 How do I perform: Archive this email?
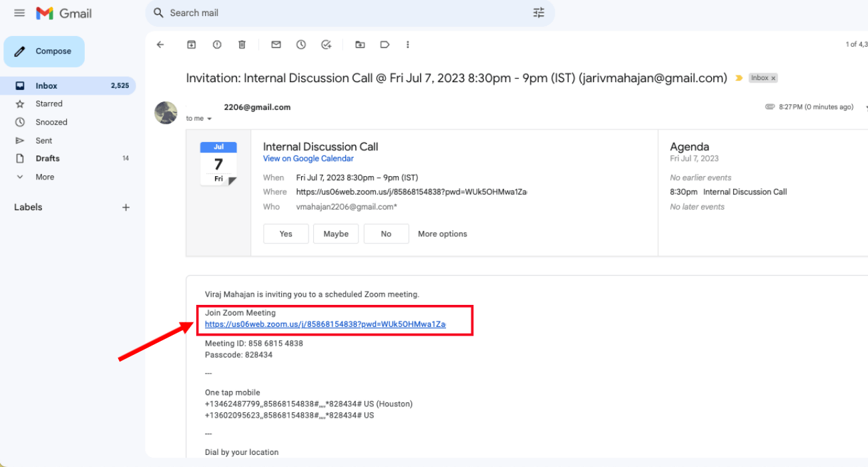[192, 45]
